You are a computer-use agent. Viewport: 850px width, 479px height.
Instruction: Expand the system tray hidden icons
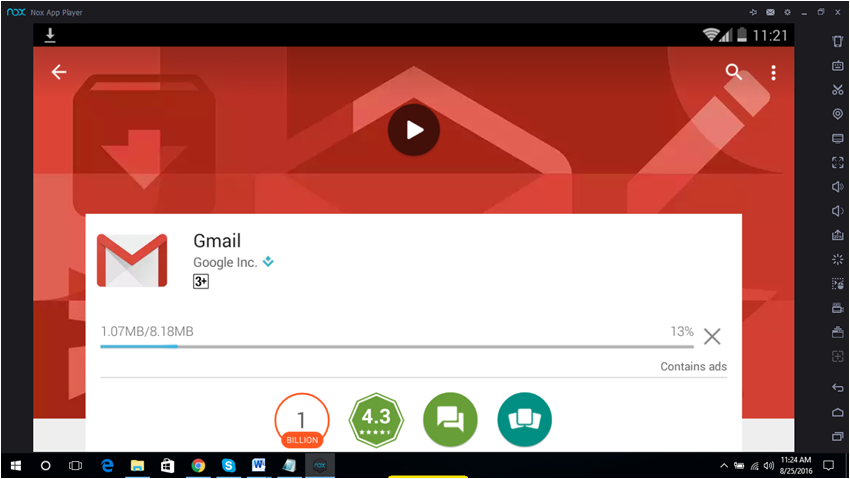pyautogui.click(x=723, y=466)
